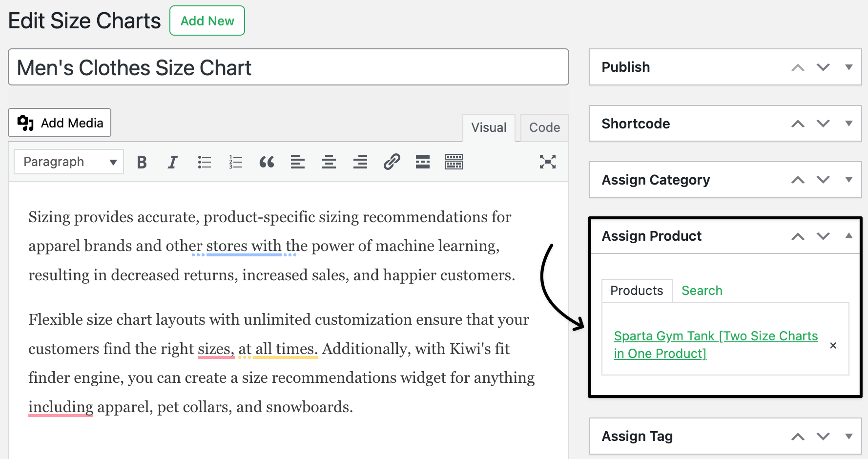This screenshot has width=868, height=459.
Task: Align text center
Action: point(329,162)
